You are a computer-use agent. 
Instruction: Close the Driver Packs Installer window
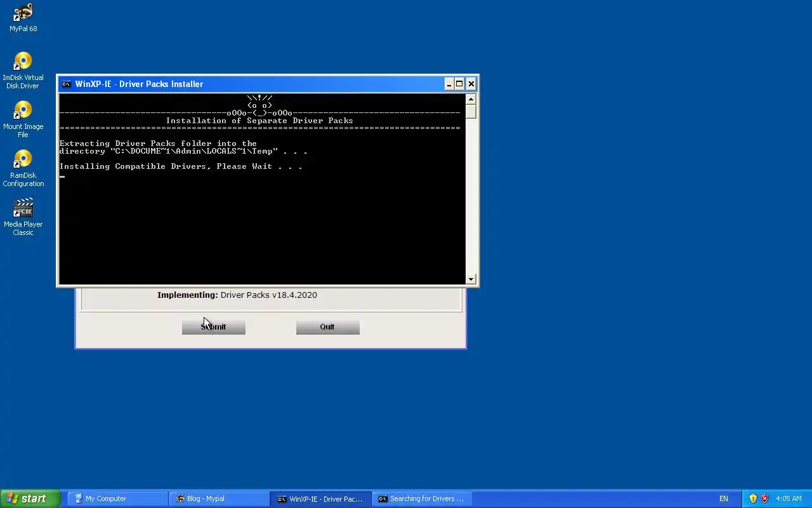click(471, 84)
